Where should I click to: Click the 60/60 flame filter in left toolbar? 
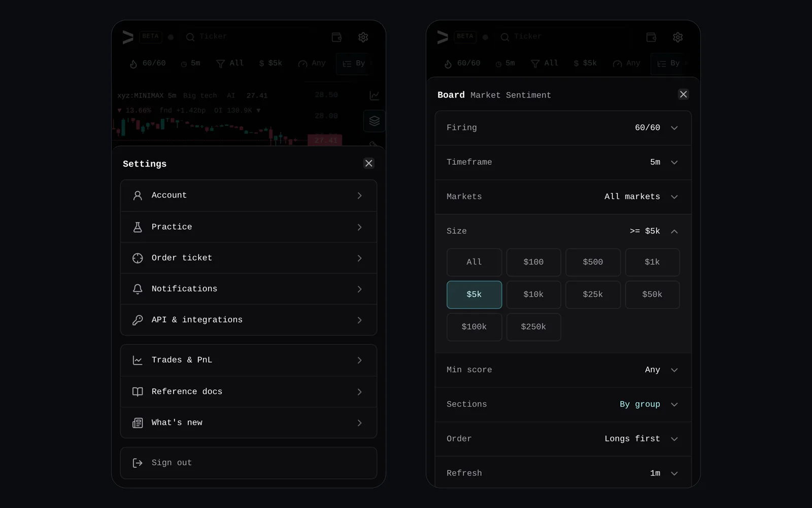point(148,63)
